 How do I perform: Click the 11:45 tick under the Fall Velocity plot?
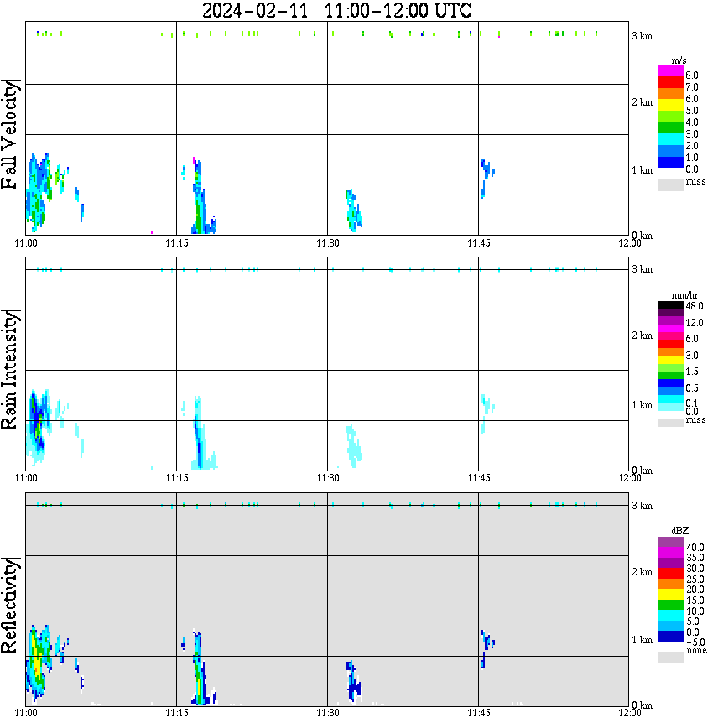tap(479, 243)
